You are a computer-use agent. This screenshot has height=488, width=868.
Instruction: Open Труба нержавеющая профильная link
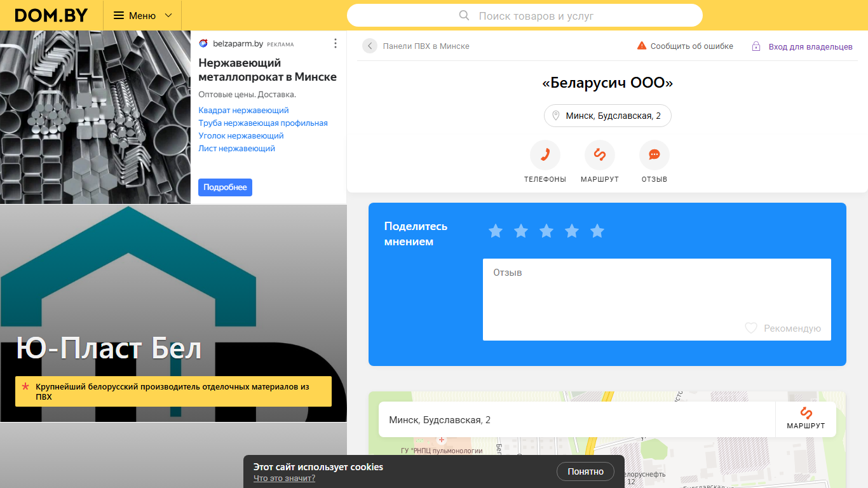point(263,123)
